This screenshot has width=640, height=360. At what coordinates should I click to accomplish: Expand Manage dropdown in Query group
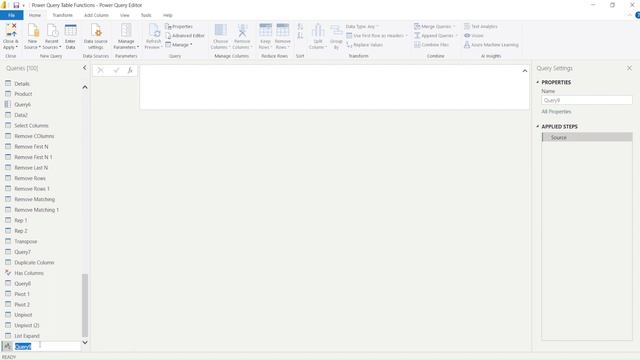coord(179,44)
